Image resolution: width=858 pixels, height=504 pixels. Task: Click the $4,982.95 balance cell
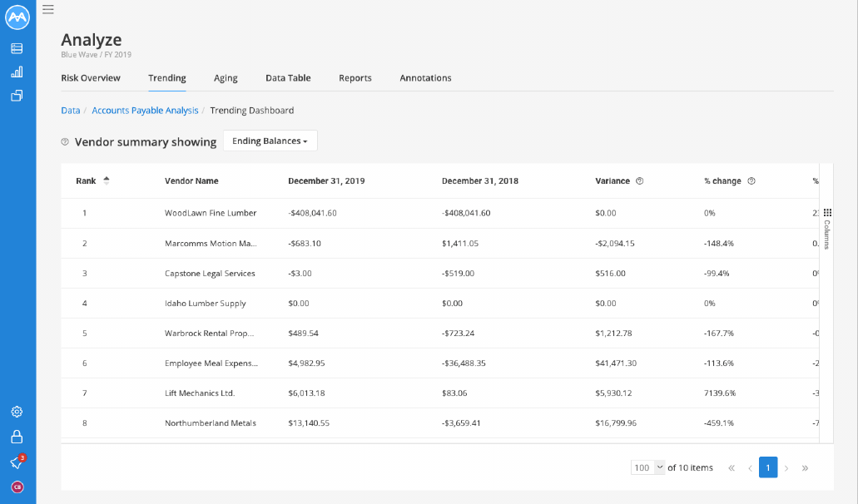306,363
